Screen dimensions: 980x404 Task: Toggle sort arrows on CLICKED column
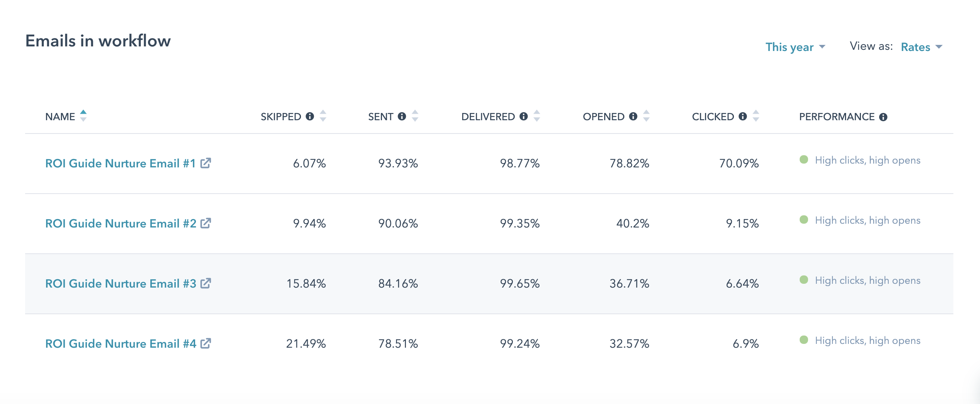pyautogui.click(x=756, y=116)
